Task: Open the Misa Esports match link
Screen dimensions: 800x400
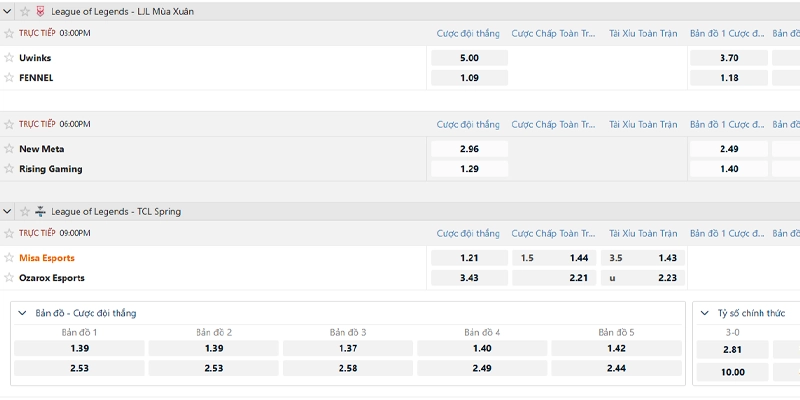Action: click(x=47, y=258)
